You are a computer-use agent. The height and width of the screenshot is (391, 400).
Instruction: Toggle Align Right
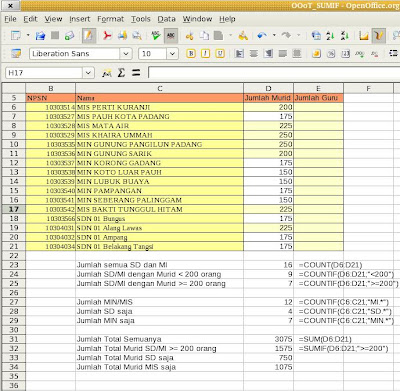click(268, 53)
